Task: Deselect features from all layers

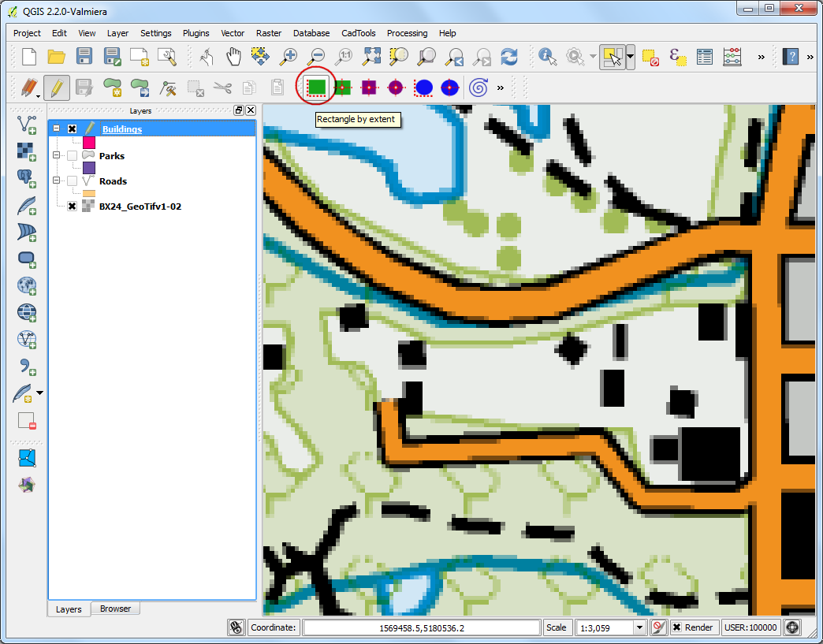Action: pyautogui.click(x=650, y=57)
